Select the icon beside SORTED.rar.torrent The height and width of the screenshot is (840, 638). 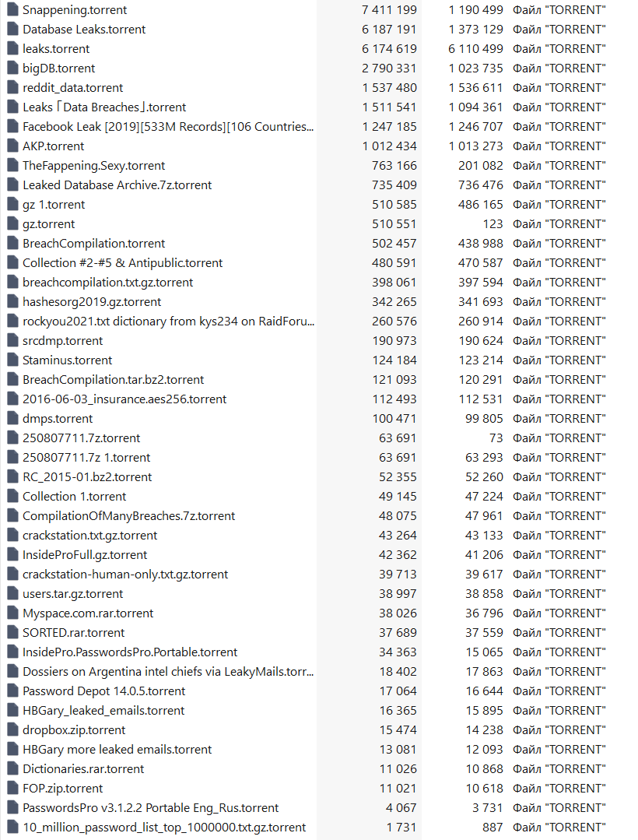click(x=13, y=633)
